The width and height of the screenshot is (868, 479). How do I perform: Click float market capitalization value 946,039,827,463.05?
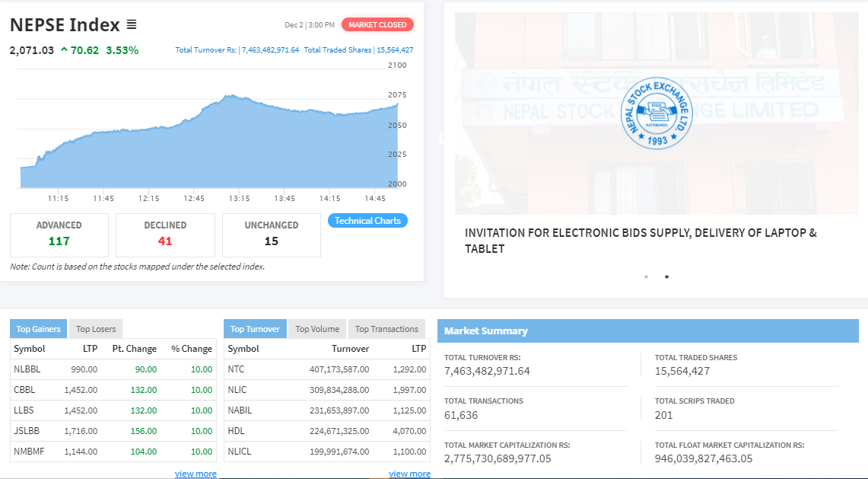pyautogui.click(x=704, y=459)
